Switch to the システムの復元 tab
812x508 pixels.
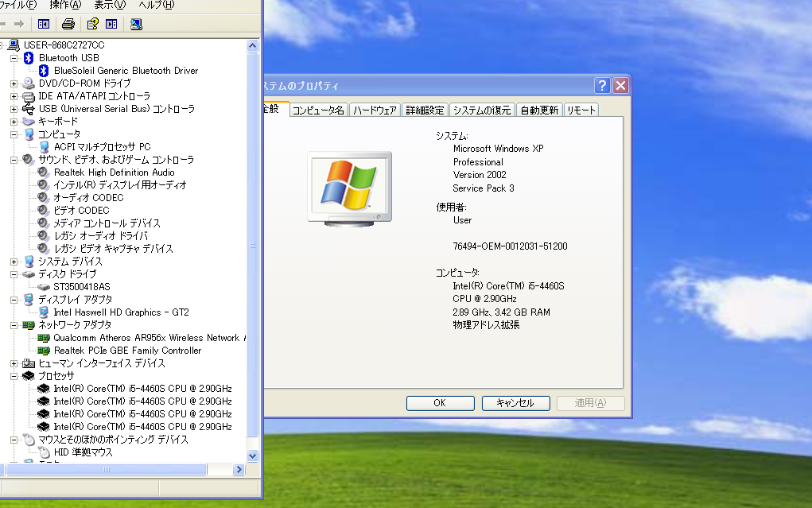tap(482, 111)
